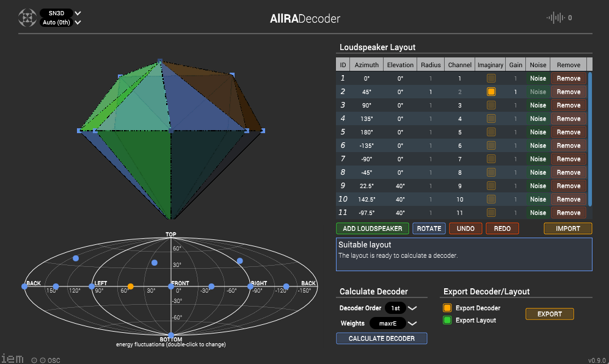609x364 pixels.
Task: Click channel cell 10 of loudspeaker 10
Action: [x=460, y=199]
